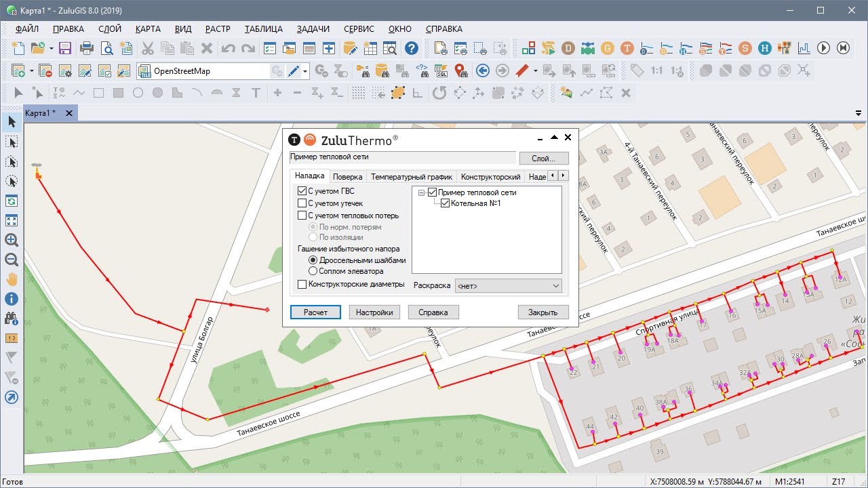Click the piezometric graph icon
The height and width of the screenshot is (488, 868).
[804, 48]
